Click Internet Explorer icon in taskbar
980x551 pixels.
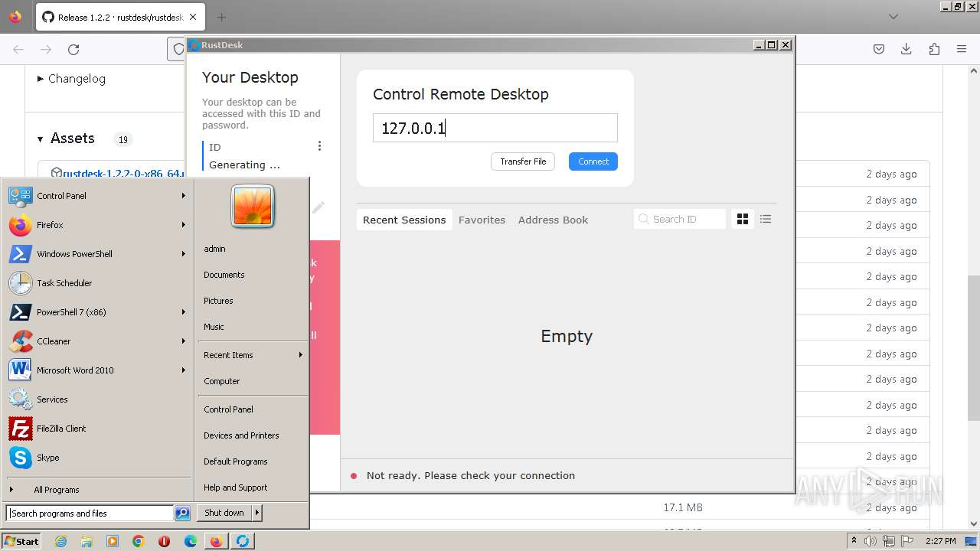(60, 541)
